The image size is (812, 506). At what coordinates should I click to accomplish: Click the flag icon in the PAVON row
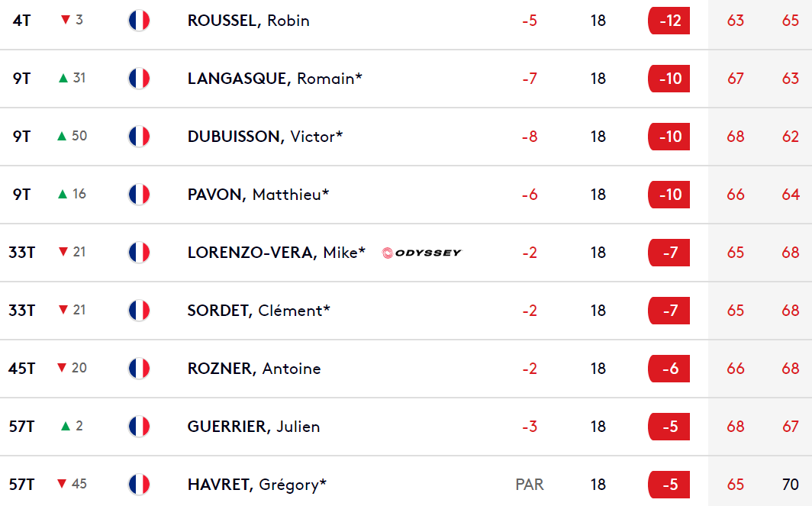tap(139, 195)
